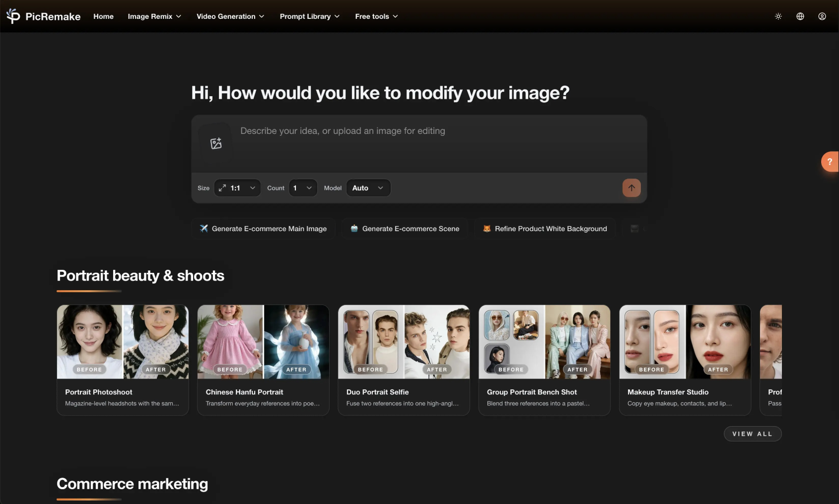
Task: Click the orange help question mark on right edge
Action: [x=830, y=162]
